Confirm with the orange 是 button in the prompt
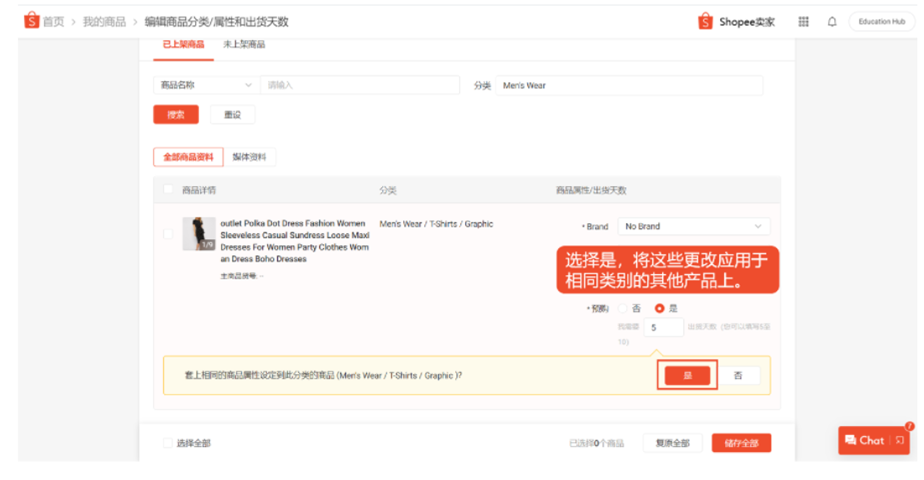The width and height of the screenshot is (924, 480). click(x=687, y=375)
